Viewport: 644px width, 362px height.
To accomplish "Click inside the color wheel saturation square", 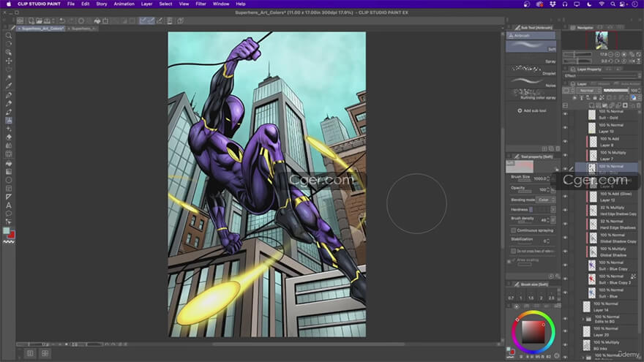I will [x=533, y=331].
